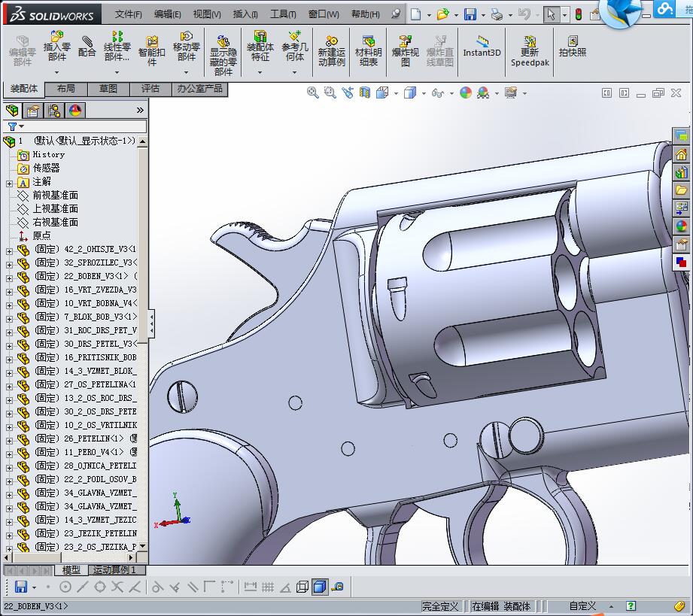Click the Update Speedpak icon
The height and width of the screenshot is (616, 693).
coord(530,45)
